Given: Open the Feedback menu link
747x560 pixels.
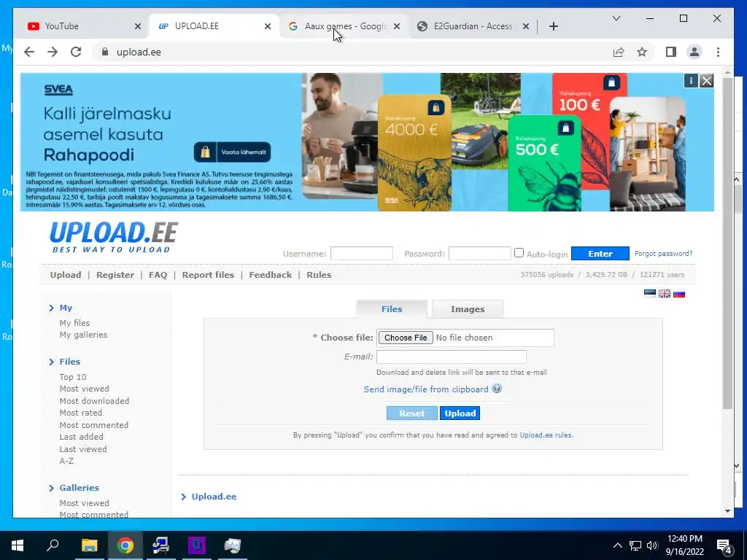Looking at the screenshot, I should pos(270,275).
